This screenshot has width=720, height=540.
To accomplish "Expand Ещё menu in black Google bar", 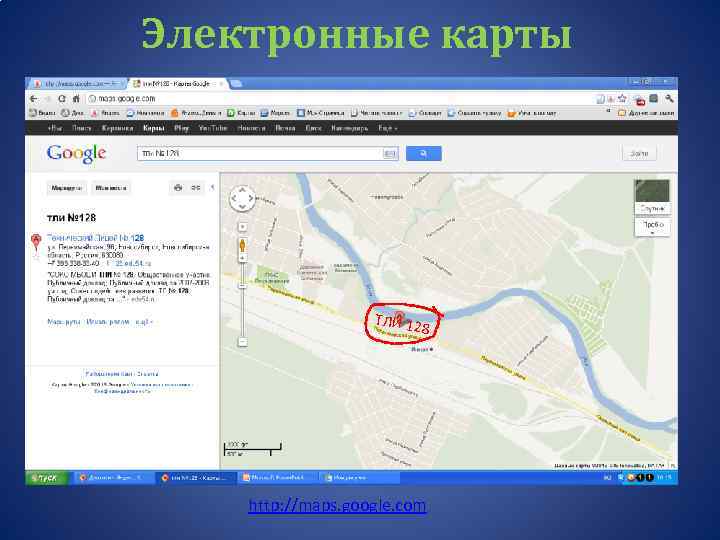I will coord(388,128).
